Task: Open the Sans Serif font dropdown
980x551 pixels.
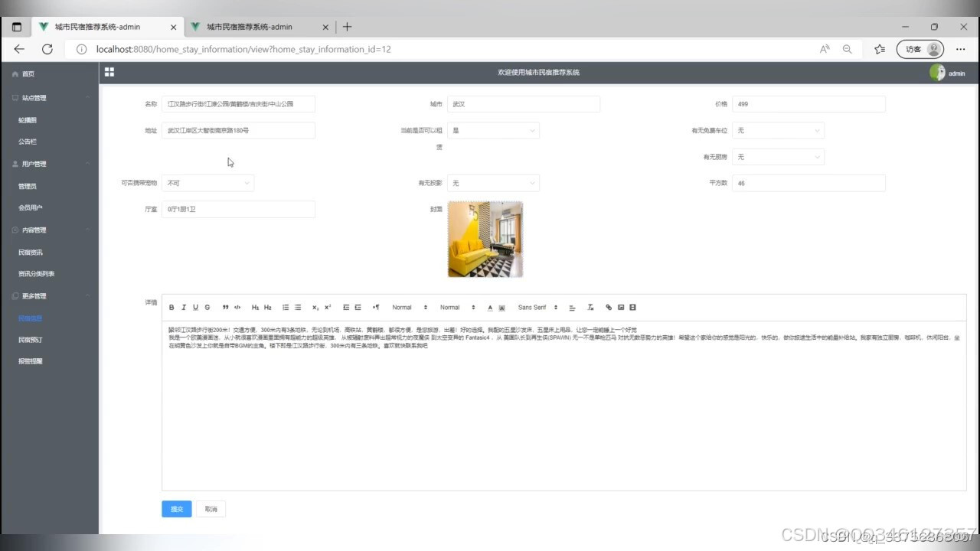Action: coord(536,307)
